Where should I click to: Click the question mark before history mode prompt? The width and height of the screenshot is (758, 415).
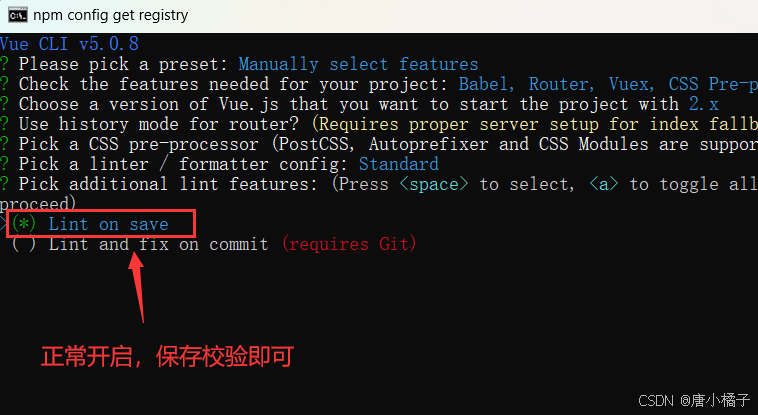[x=4, y=124]
